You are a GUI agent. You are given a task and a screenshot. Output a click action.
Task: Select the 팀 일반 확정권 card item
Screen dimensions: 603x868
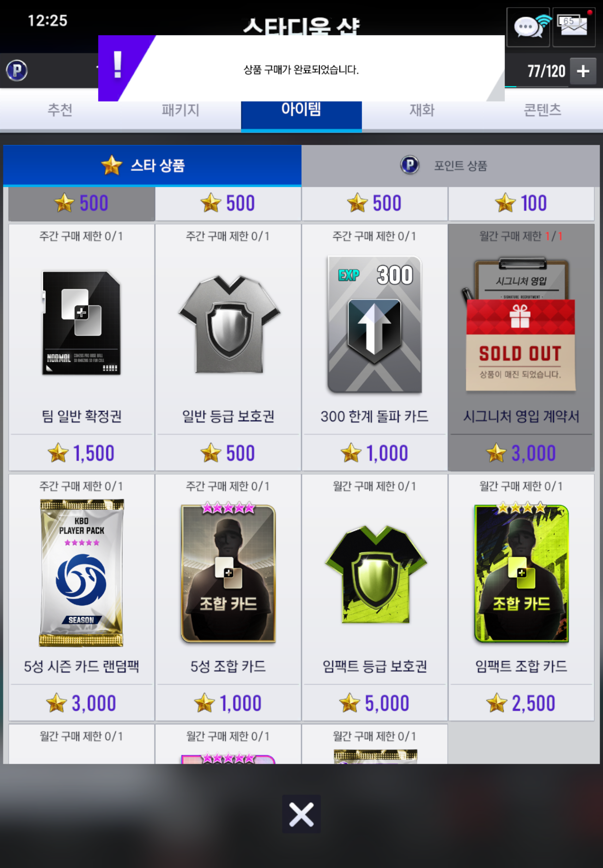tap(82, 323)
